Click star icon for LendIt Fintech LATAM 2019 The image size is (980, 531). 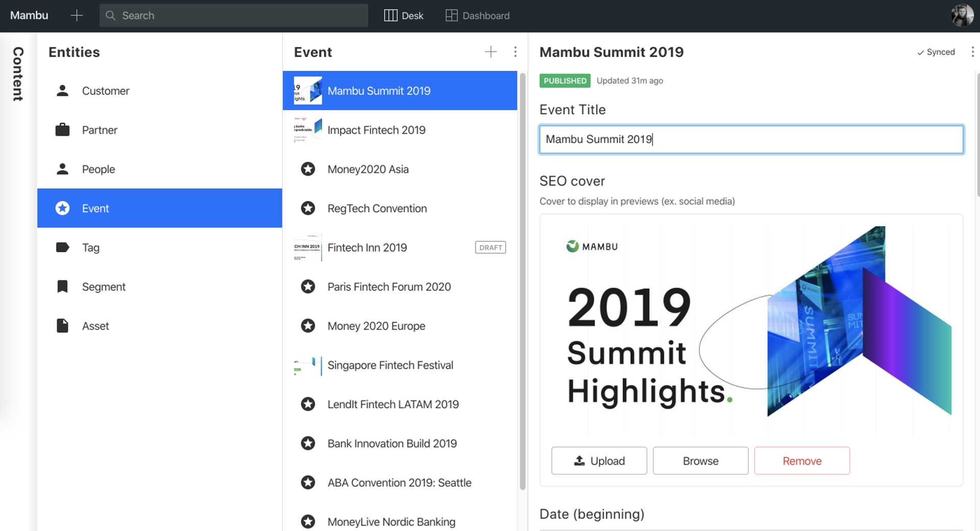click(x=308, y=404)
